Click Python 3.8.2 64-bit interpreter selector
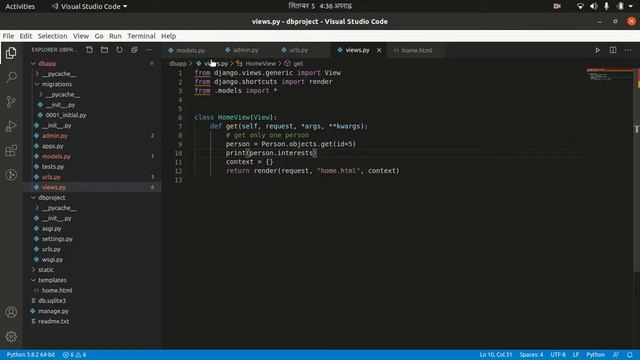This screenshot has width=640, height=360. pos(31,355)
